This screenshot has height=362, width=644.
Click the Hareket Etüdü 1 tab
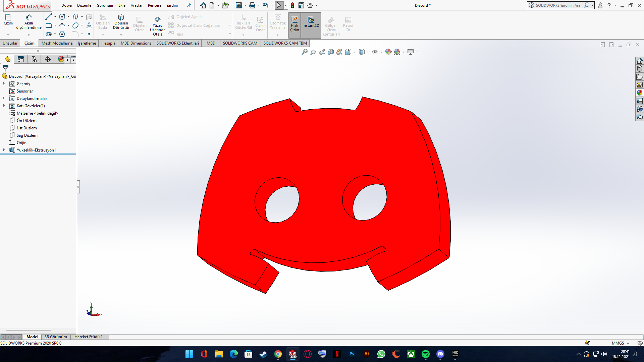click(x=88, y=337)
